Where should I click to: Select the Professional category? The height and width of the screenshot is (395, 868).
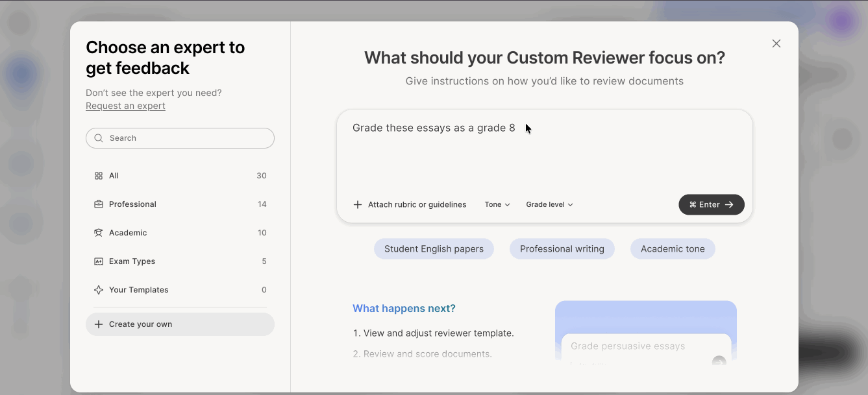180,204
